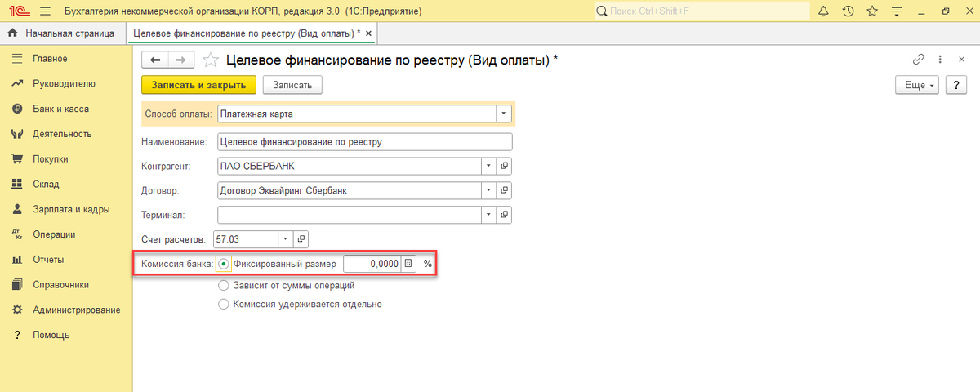Click the Контрагент field ПАО СБЕРБАНК

(350, 166)
